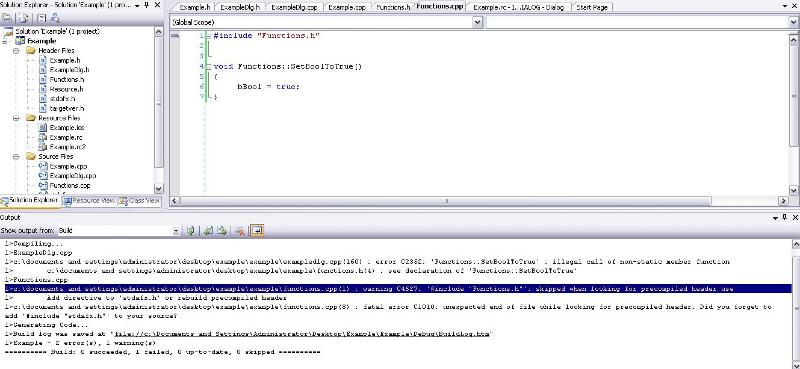Image resolution: width=800 pixels, height=369 pixels.
Task: Click Show All Files icon in Solution Explorer
Action: [24, 18]
